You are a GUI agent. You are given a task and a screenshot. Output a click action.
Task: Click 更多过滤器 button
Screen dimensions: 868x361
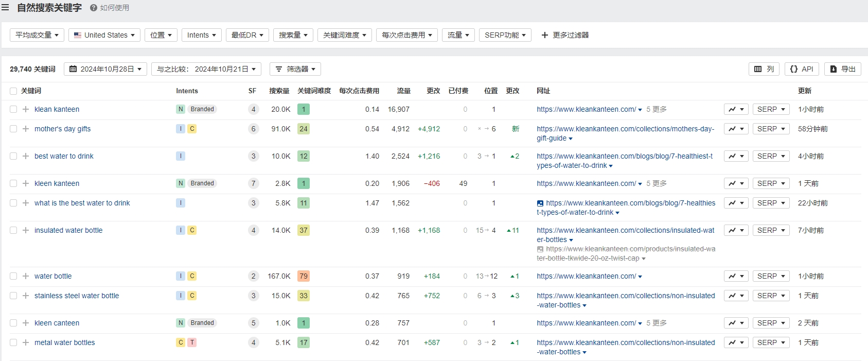click(565, 35)
